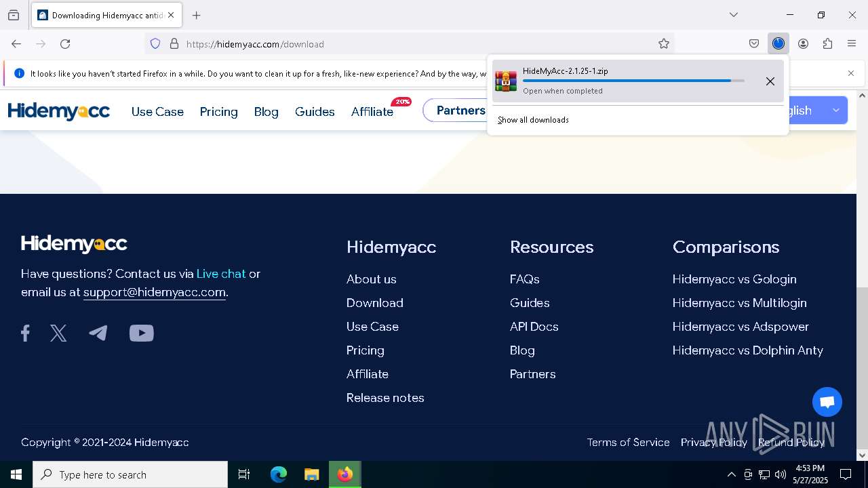868x488 pixels.
Task: Open File Explorer from taskbar
Action: click(x=311, y=474)
